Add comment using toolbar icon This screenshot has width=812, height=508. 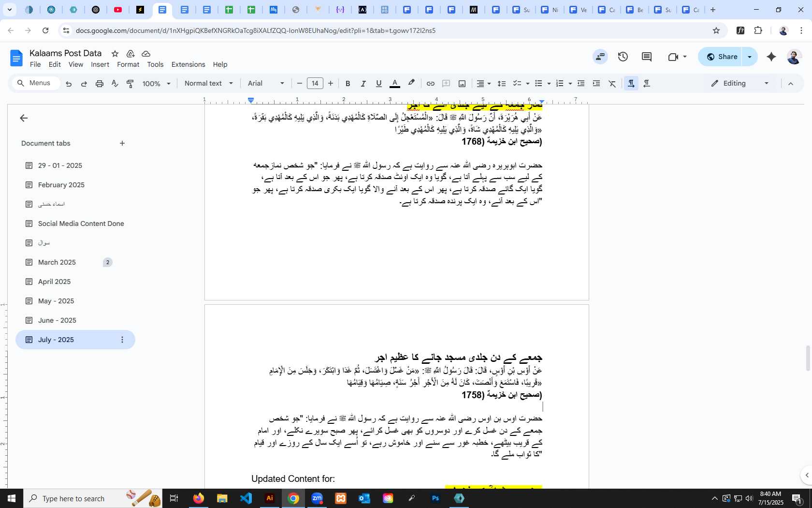point(446,84)
